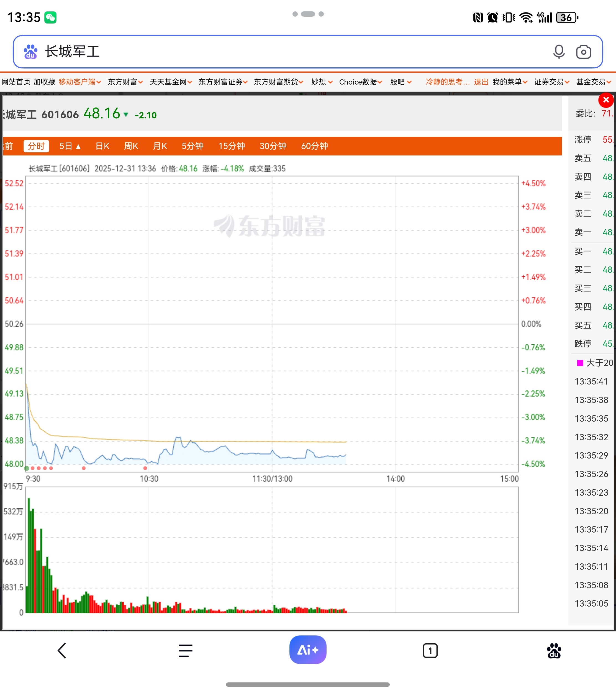Switch chart to 15分钟 view
This screenshot has height=692, width=616.
coord(232,146)
